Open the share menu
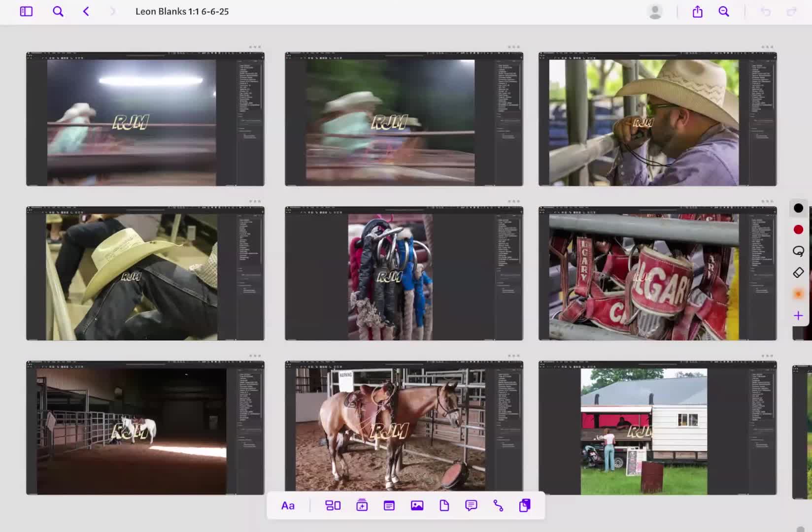 coord(697,11)
